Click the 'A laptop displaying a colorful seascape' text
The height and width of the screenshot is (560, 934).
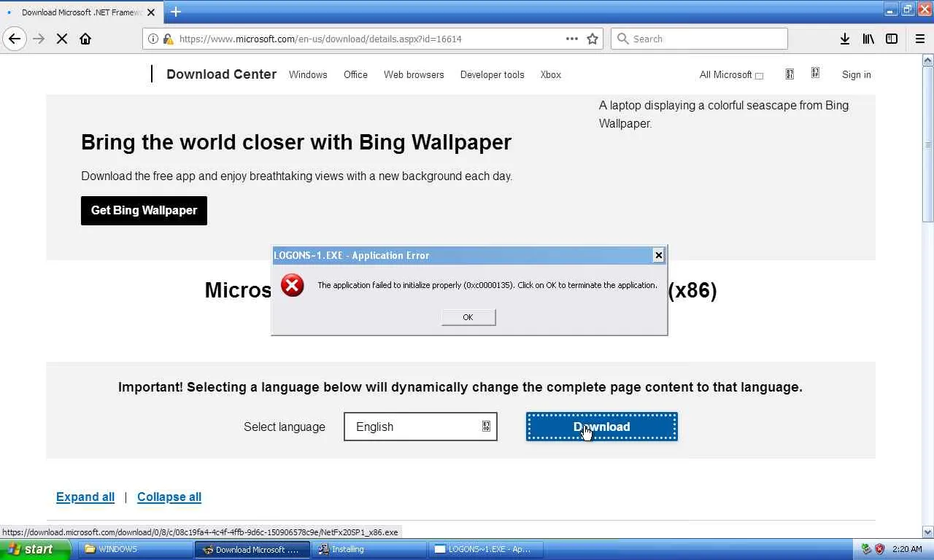coord(724,114)
